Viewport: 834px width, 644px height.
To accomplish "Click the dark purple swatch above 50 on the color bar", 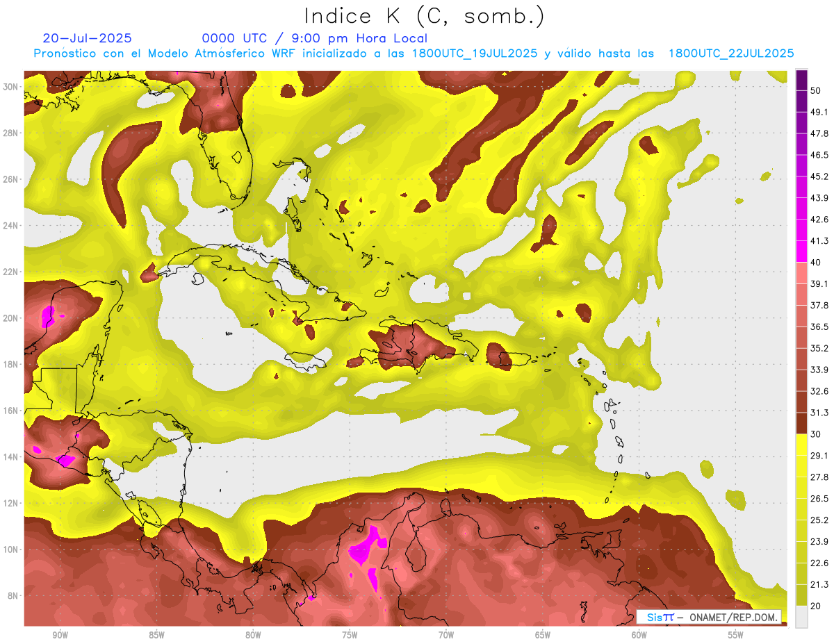I will [x=801, y=81].
